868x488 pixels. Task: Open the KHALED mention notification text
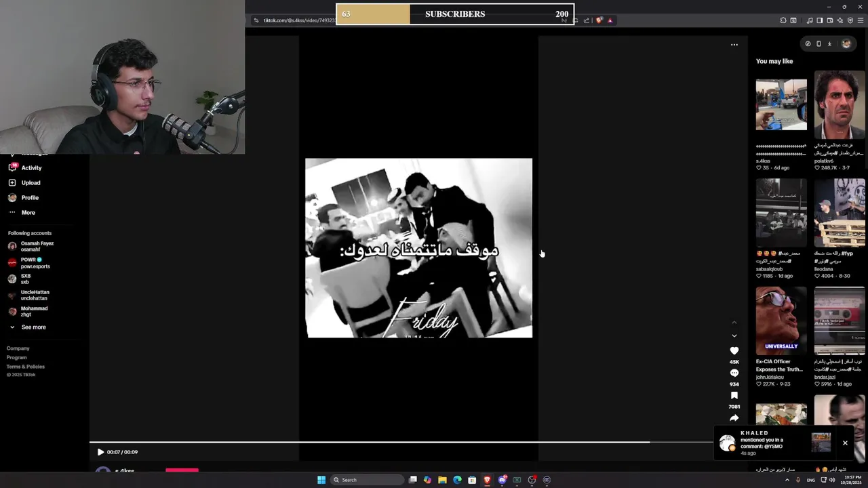point(762,443)
